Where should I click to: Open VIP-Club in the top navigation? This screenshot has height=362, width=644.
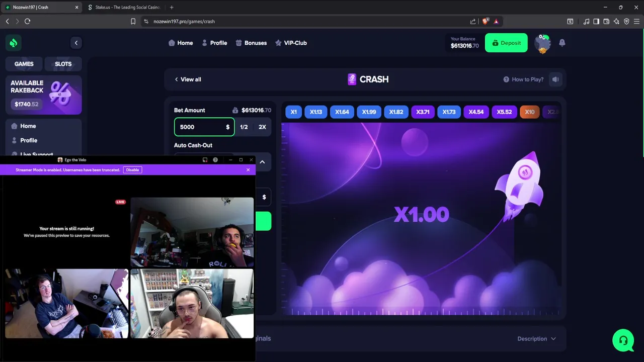click(291, 43)
